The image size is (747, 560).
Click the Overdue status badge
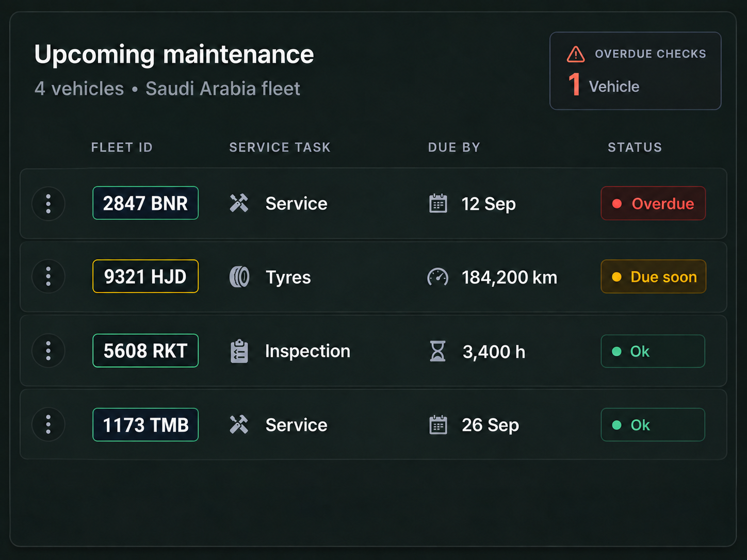653,203
